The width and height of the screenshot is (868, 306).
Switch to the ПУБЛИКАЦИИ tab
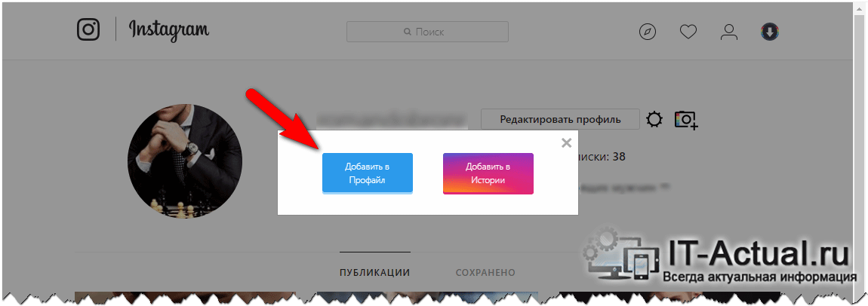tap(375, 272)
